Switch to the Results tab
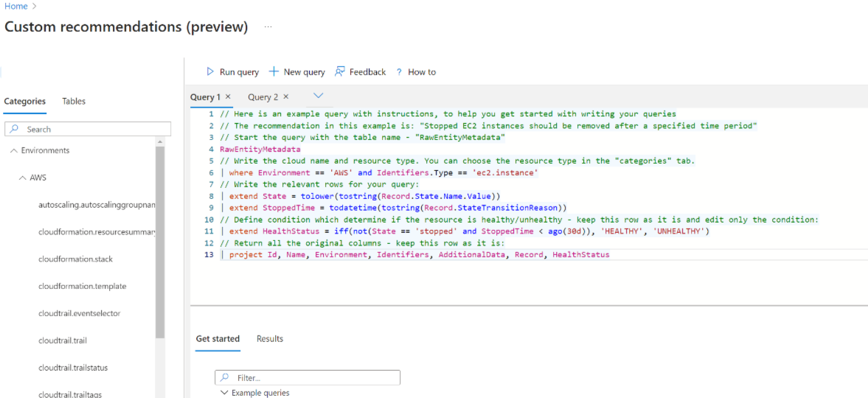Image resolution: width=868 pixels, height=398 pixels. tap(269, 338)
